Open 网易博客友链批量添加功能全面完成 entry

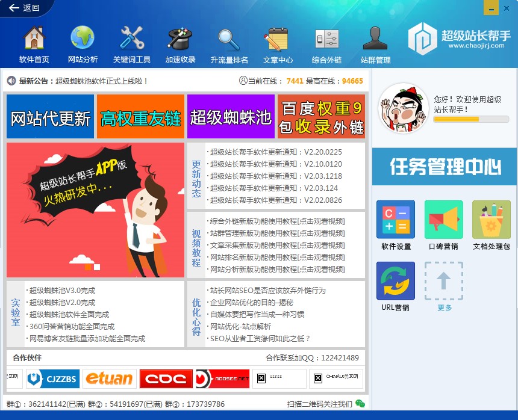tap(87, 339)
